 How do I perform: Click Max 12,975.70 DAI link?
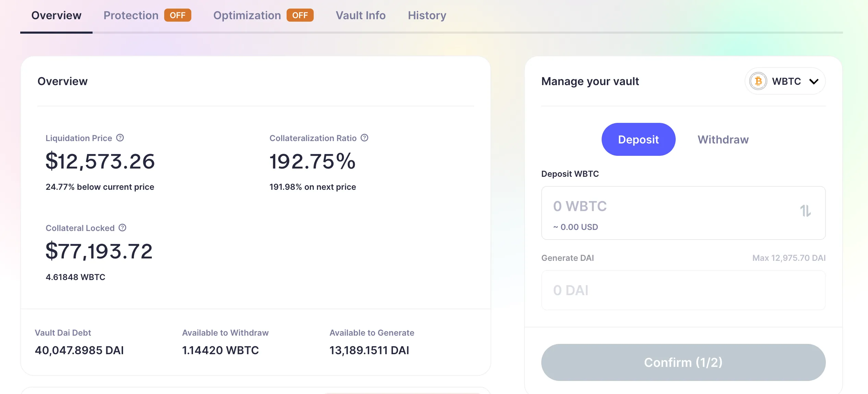pos(789,258)
